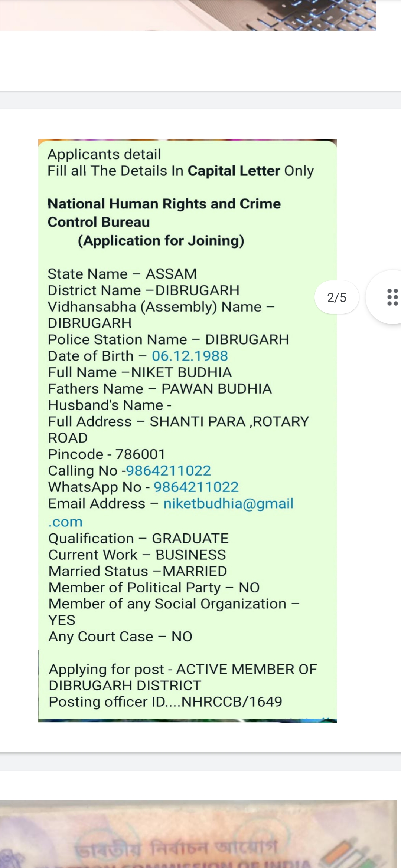
Task: Tap the WhatsApp No phone number link
Action: pyautogui.click(x=196, y=487)
